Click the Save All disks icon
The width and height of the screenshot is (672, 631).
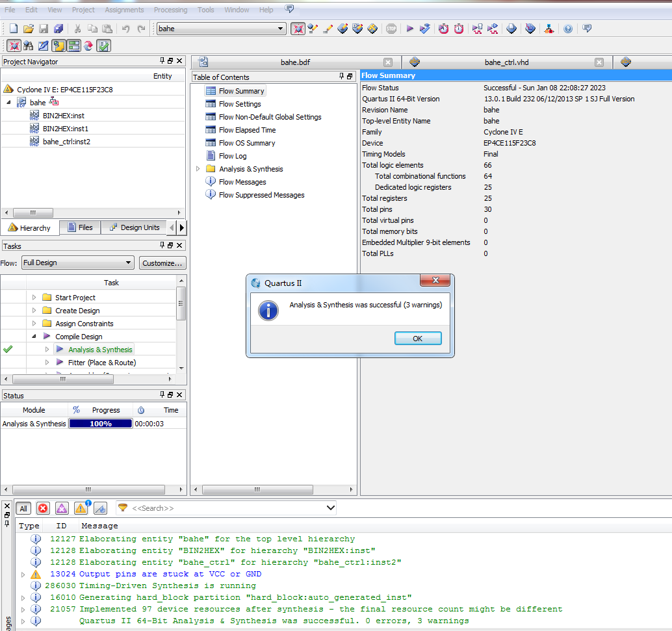point(58,29)
